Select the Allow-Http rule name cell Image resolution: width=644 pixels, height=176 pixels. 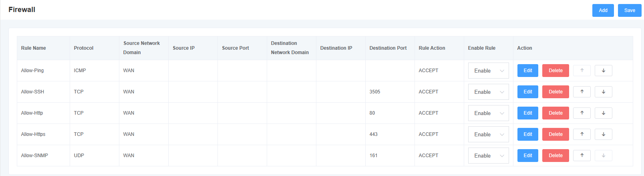pos(43,113)
